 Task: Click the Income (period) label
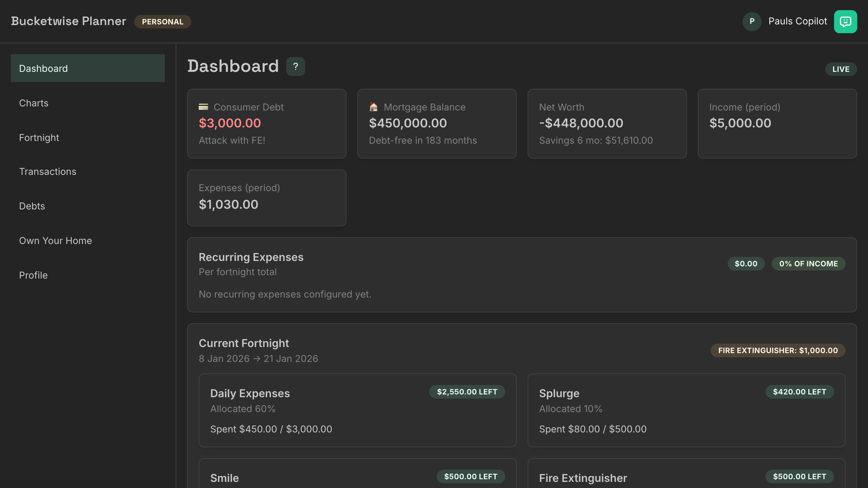[745, 107]
